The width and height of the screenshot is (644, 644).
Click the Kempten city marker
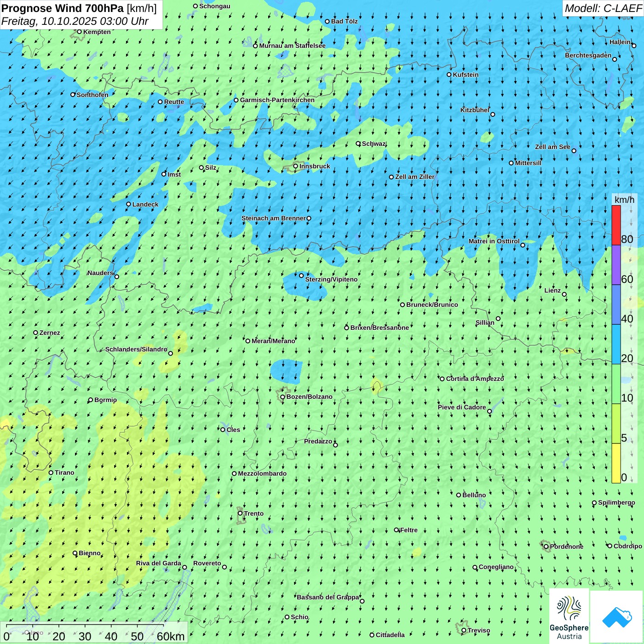pyautogui.click(x=80, y=32)
